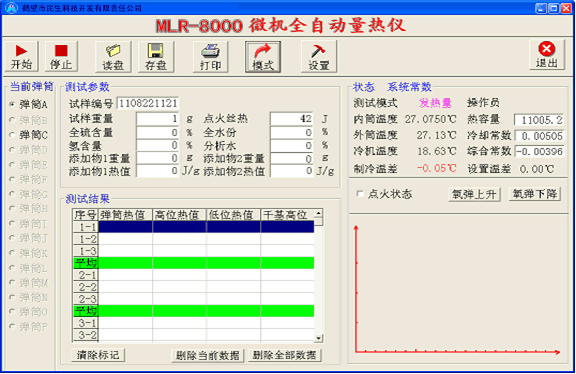
Task: Select bomb cylinder 弹筒E
Action: point(29,165)
